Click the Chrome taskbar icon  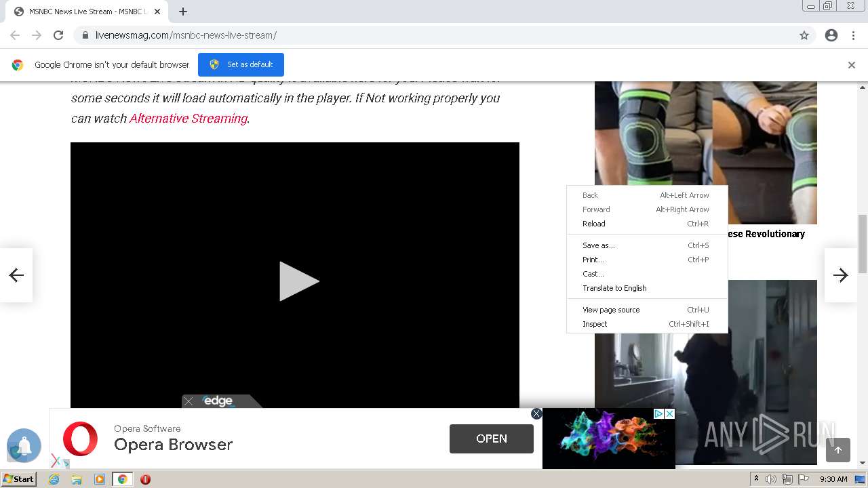pos(123,479)
